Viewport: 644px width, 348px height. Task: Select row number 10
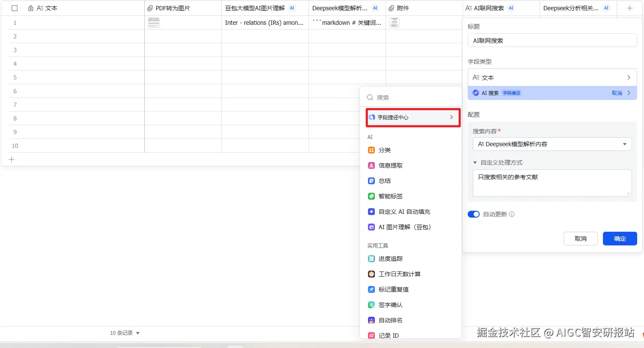pos(15,146)
